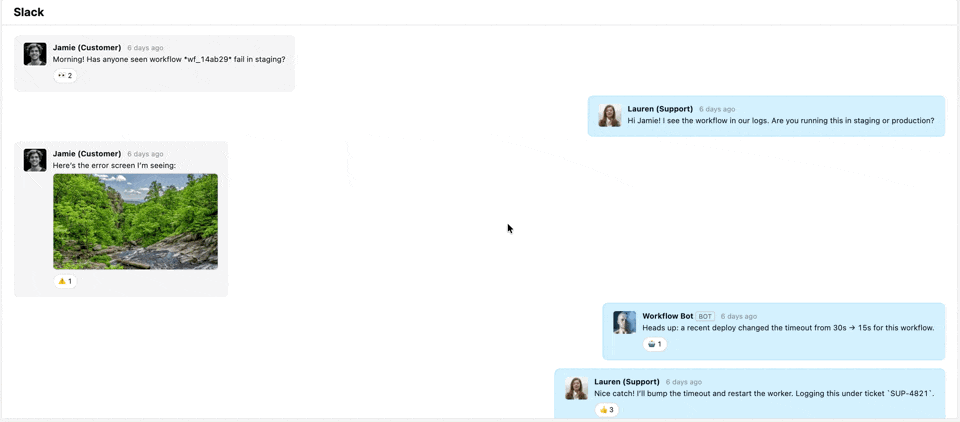Click the Slack title in the header

[29, 12]
